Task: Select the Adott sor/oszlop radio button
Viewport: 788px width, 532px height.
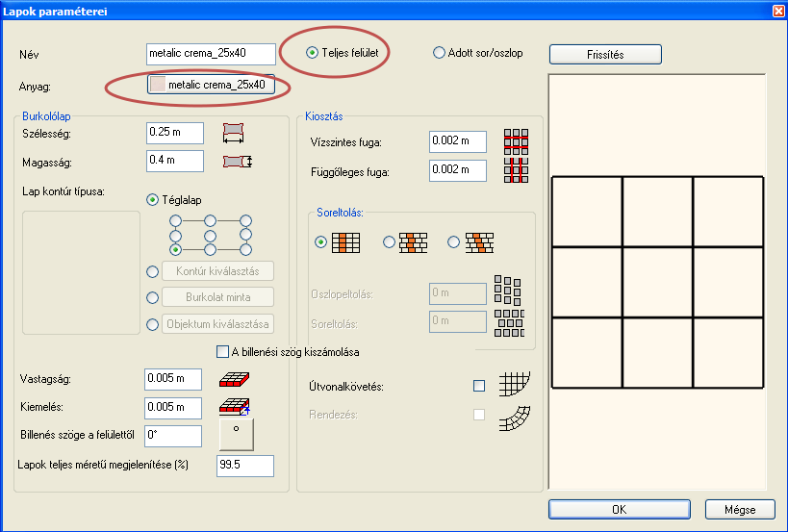Action: (x=439, y=52)
